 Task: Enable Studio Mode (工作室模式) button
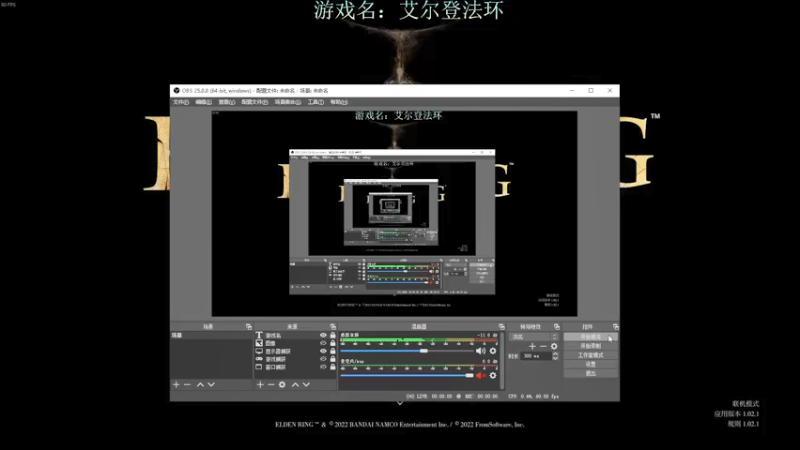pos(590,355)
